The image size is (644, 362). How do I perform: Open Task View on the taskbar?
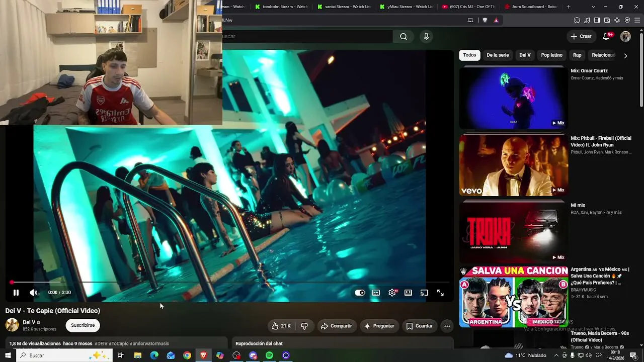click(x=121, y=355)
